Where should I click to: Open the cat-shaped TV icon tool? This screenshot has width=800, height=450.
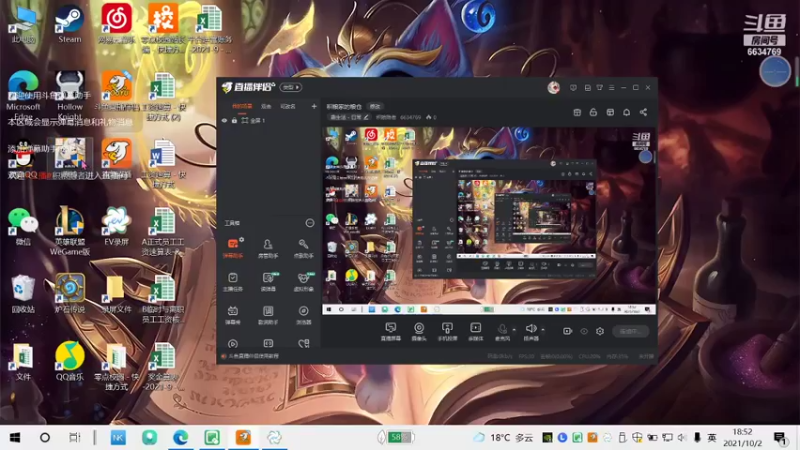[x=233, y=314]
